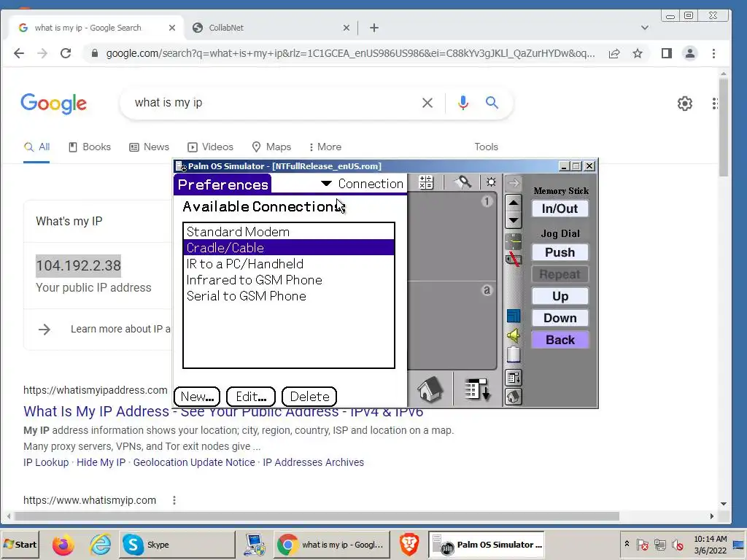The height and width of the screenshot is (560, 747).
Task: Click the small home icon in sidebar
Action: click(514, 397)
